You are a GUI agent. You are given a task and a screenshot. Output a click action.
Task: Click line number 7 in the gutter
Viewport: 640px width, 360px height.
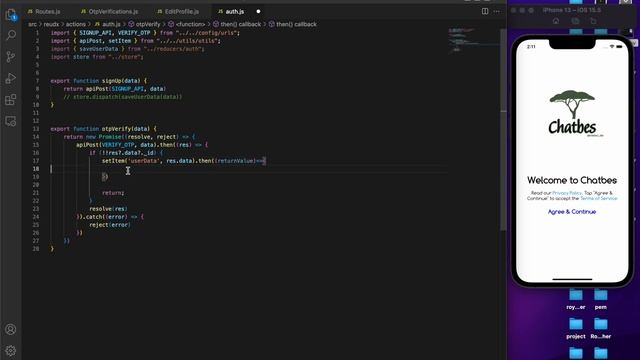click(37, 81)
